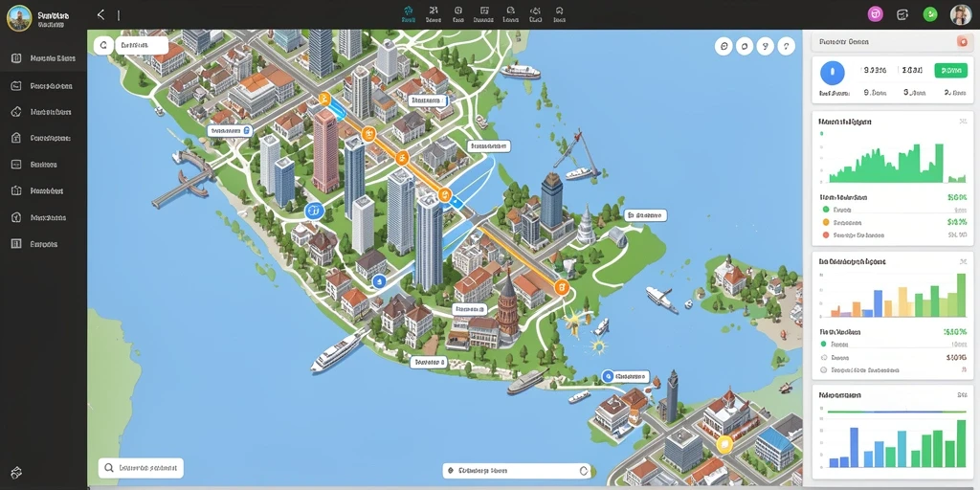Click the bottom-left corner sidebar icon
The height and width of the screenshot is (490, 980).
coord(17,472)
